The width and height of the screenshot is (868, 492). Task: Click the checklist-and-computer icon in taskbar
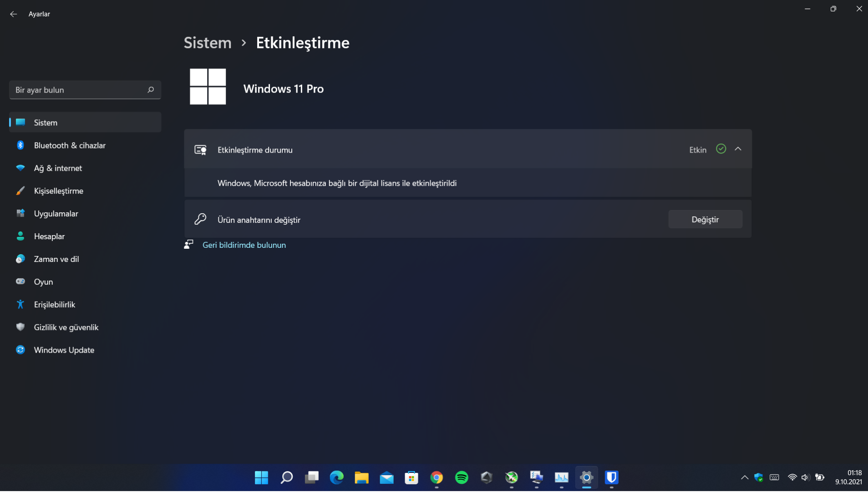[x=537, y=477]
